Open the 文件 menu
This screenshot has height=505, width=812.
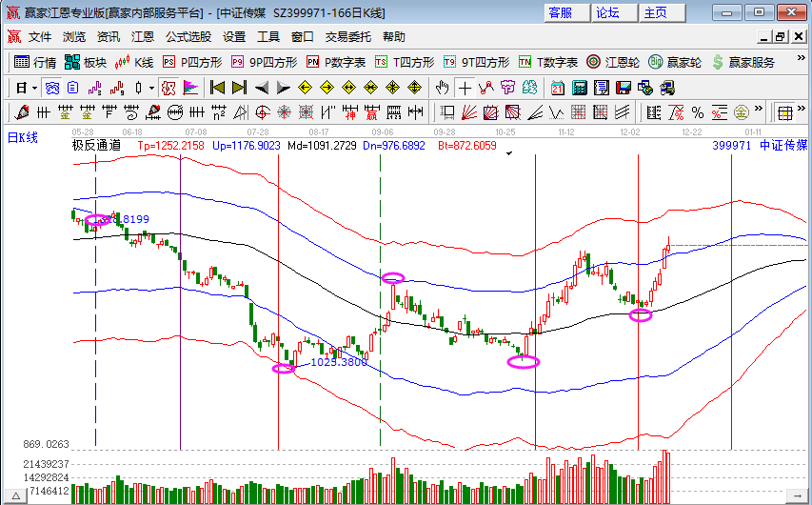40,37
